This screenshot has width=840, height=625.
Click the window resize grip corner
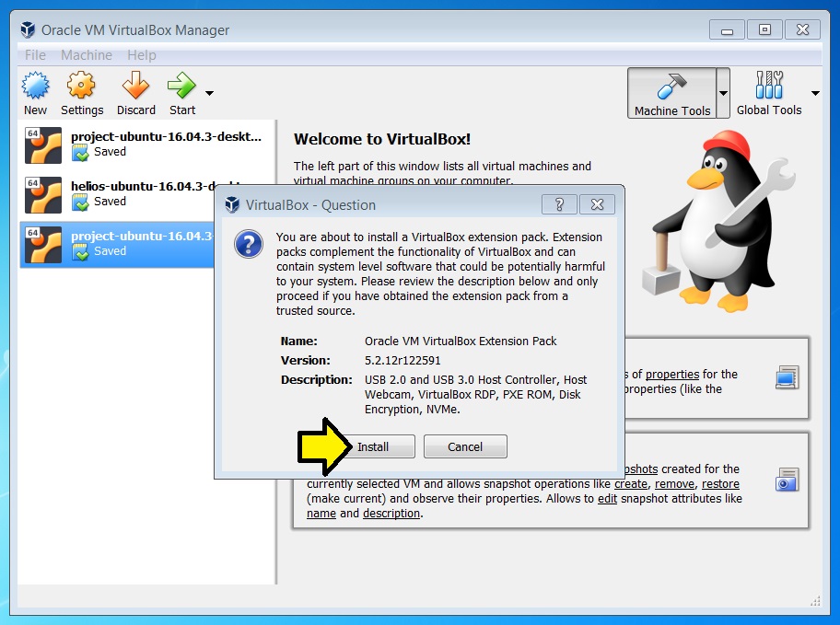coord(815,601)
